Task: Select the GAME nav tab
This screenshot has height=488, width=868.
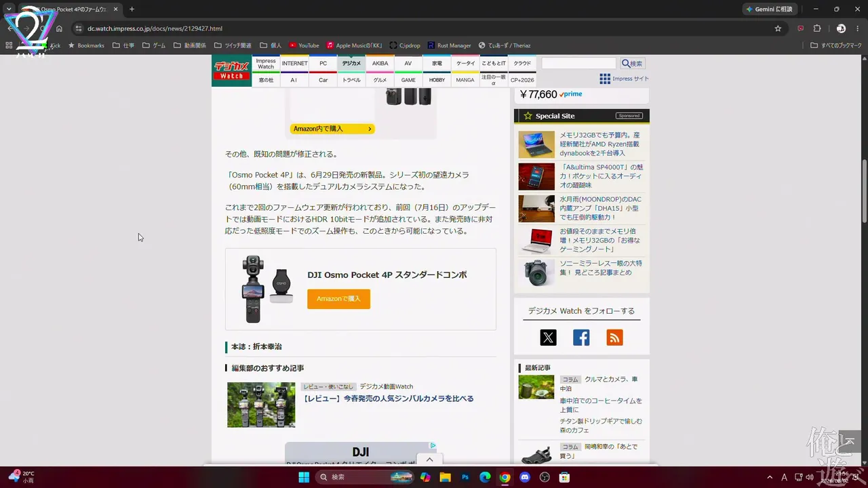Action: pyautogui.click(x=408, y=79)
